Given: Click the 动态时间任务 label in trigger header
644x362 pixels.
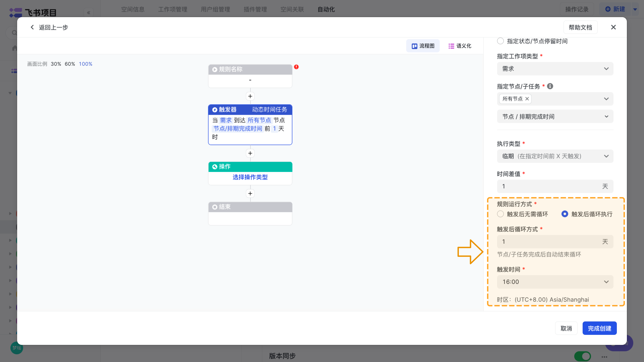Looking at the screenshot, I should point(270,110).
